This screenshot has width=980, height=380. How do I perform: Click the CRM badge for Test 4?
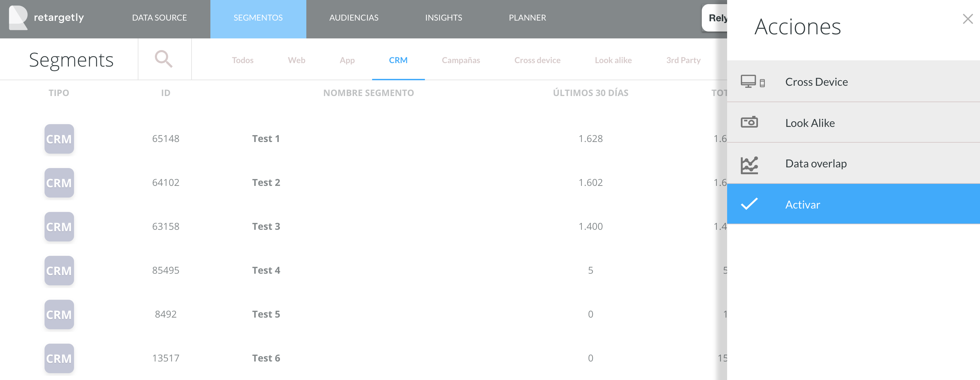(x=59, y=270)
